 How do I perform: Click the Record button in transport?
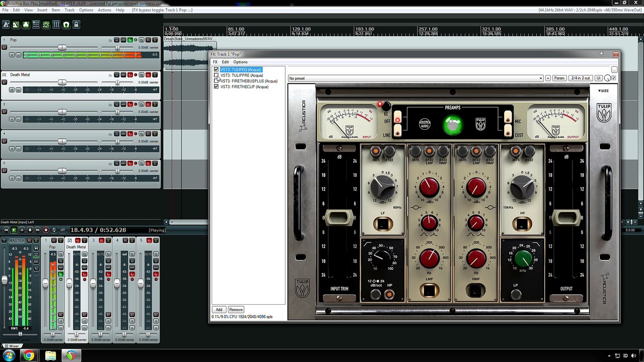point(46,230)
